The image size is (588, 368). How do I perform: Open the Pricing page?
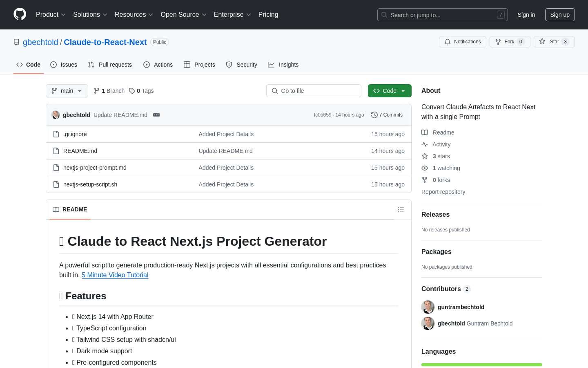(268, 15)
